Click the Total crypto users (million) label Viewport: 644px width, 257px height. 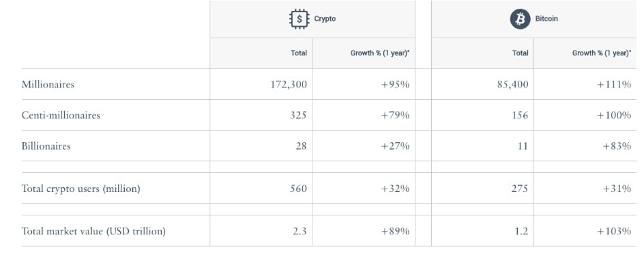(x=81, y=189)
